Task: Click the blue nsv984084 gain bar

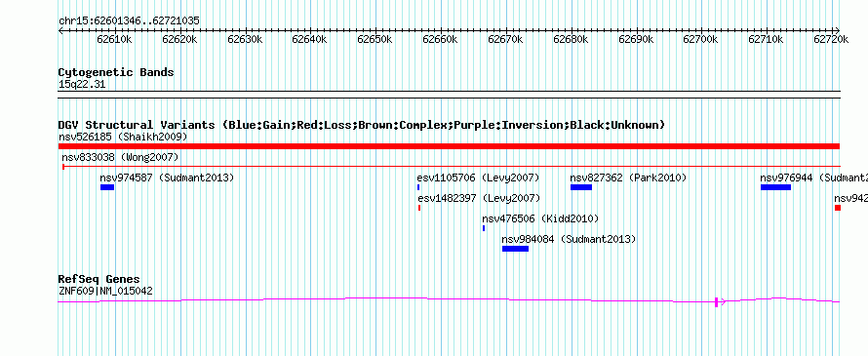Action: click(x=515, y=249)
